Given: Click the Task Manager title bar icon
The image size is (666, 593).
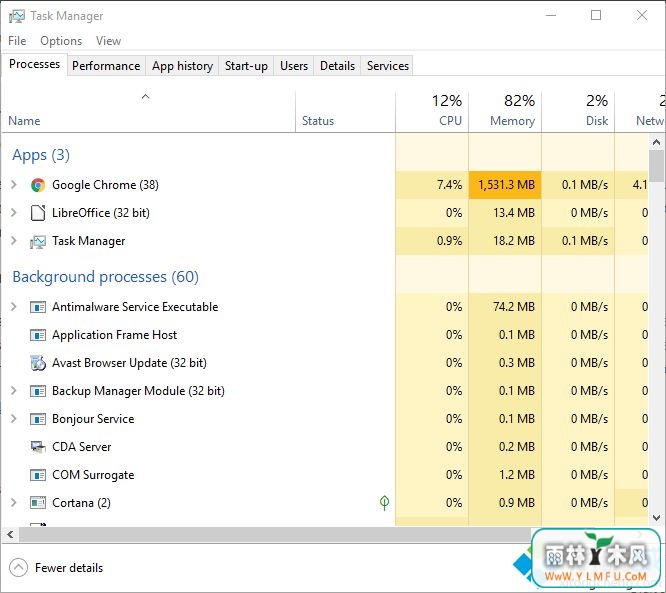Looking at the screenshot, I should [17, 16].
